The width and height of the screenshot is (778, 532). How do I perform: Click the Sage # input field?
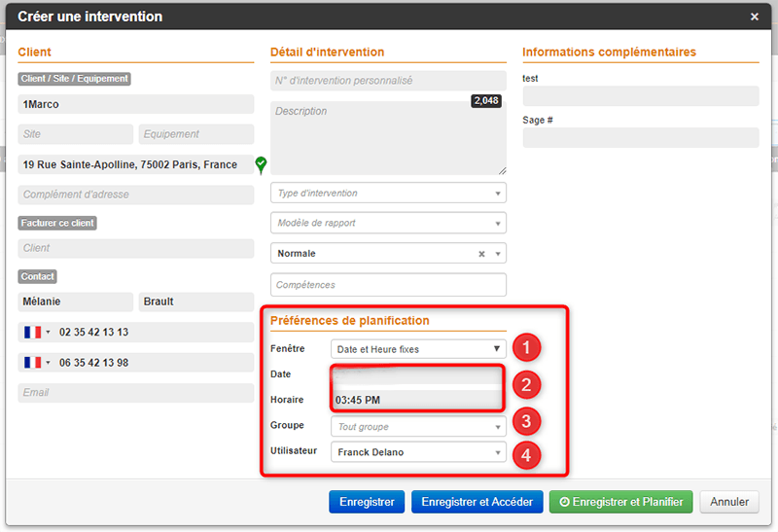click(x=640, y=138)
